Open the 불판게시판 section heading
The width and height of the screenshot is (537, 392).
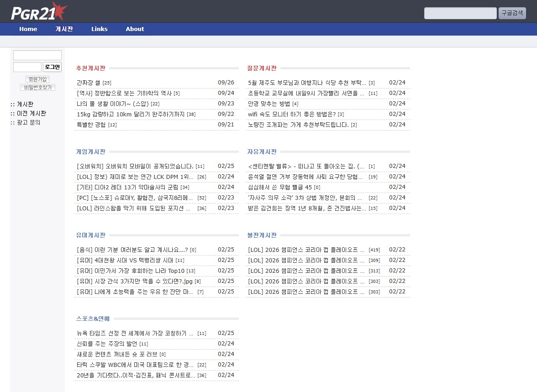[262, 235]
